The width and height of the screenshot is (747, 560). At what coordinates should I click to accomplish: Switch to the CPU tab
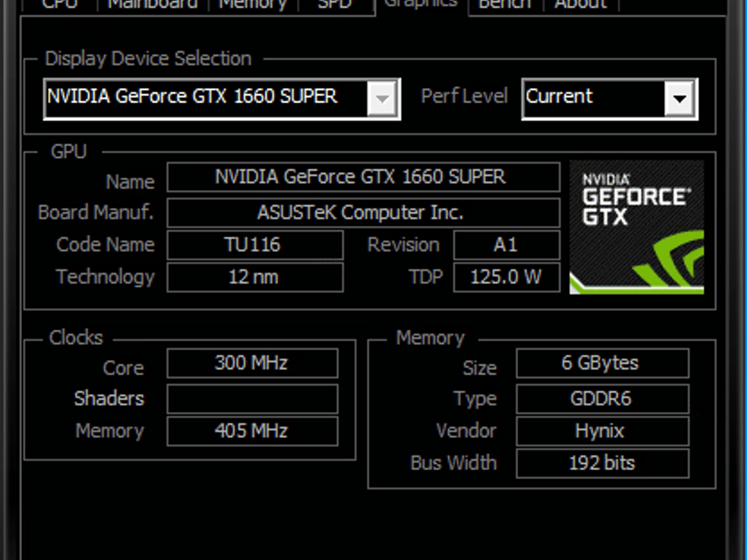coord(60,5)
